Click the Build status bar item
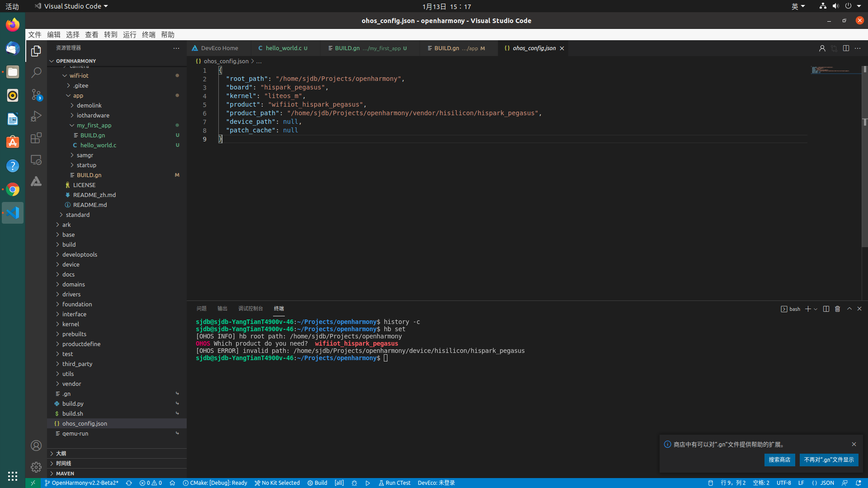Image resolution: width=868 pixels, height=488 pixels. (x=317, y=483)
